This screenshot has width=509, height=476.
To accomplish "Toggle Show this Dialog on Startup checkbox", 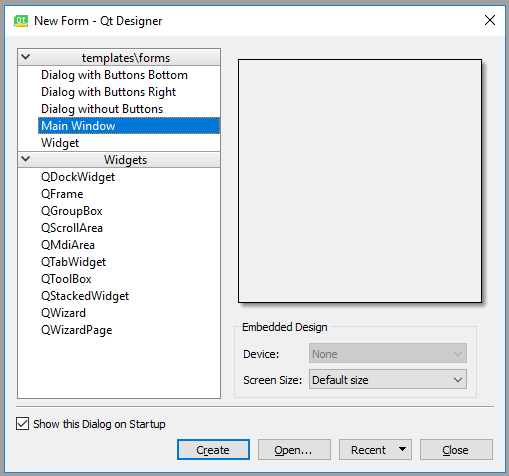I will click(x=22, y=424).
